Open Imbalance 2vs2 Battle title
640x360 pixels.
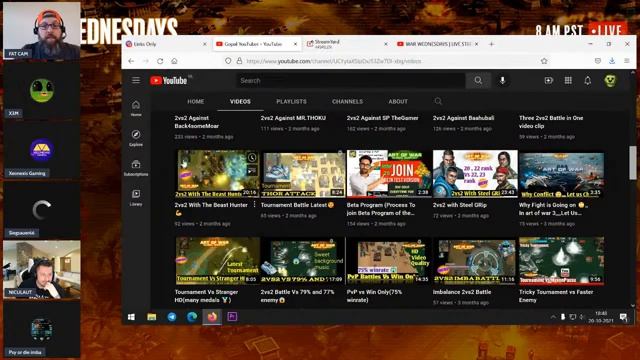(462, 292)
